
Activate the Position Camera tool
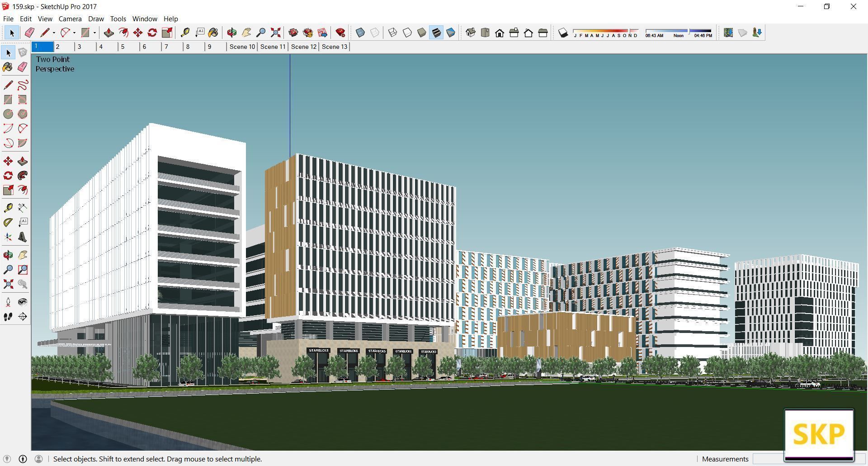[x=8, y=302]
